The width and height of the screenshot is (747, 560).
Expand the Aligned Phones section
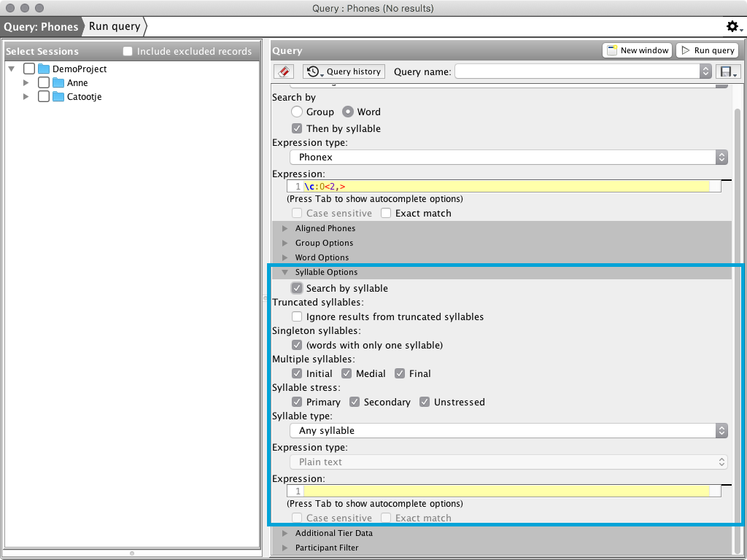[x=325, y=228]
